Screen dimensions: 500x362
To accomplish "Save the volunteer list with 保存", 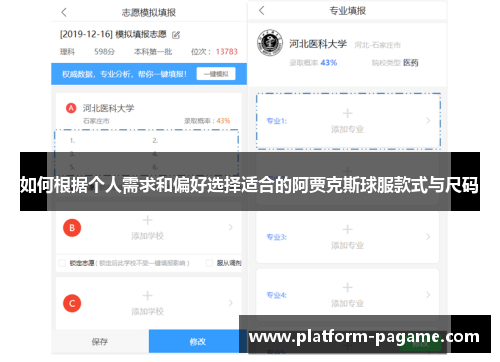I will [x=100, y=342].
